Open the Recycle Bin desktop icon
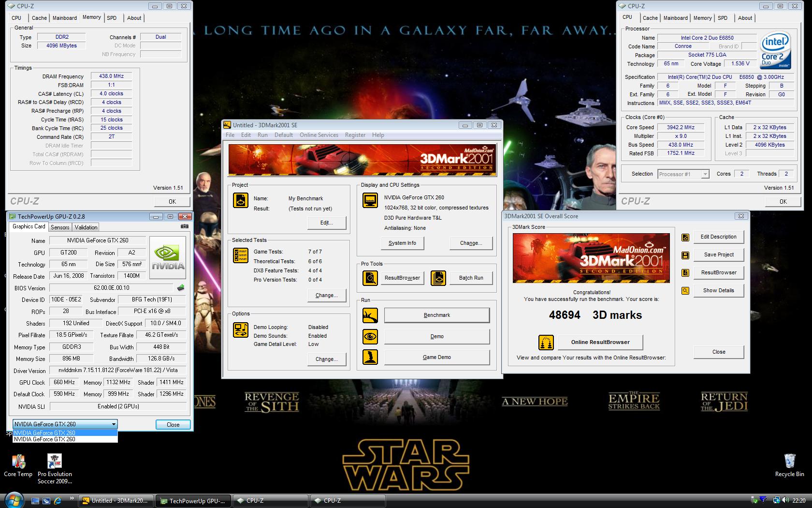The width and height of the screenshot is (812, 508). pyautogui.click(x=789, y=465)
